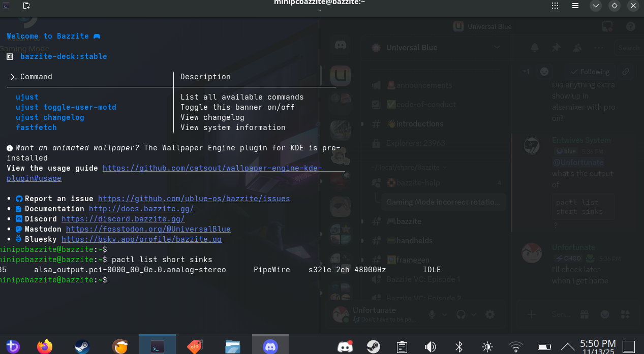Open the Bluetooth tray icon
The image size is (644, 354).
(x=459, y=347)
